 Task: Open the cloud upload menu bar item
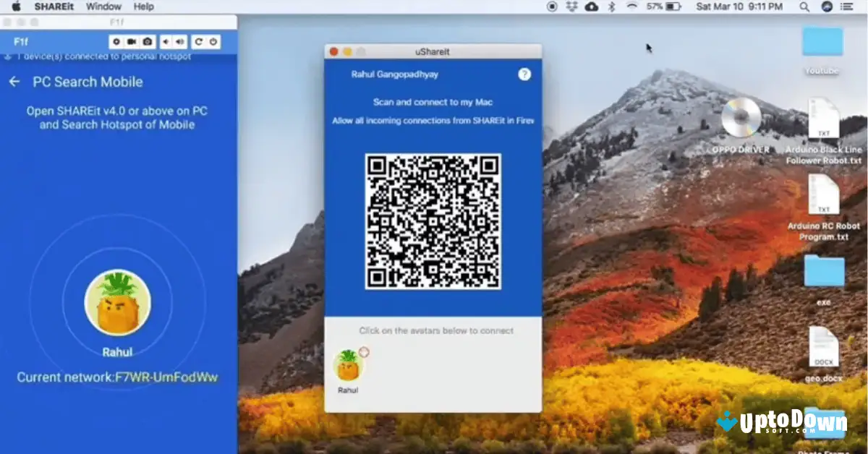point(592,6)
